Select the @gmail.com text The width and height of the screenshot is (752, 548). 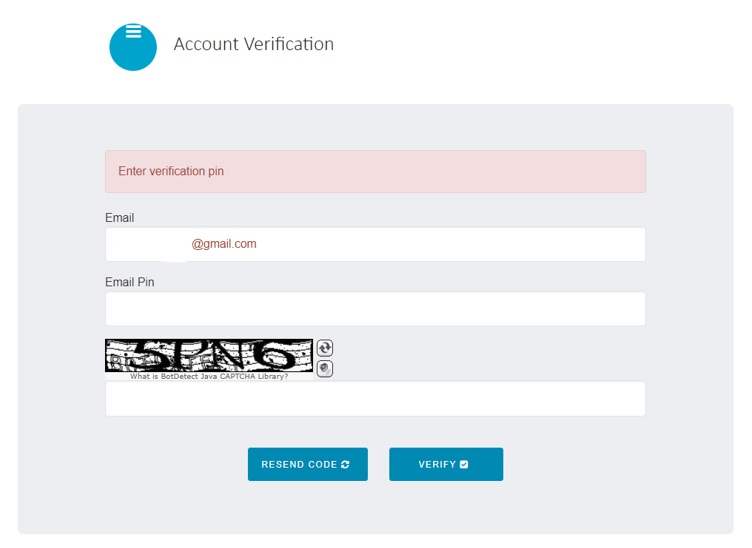[224, 244]
